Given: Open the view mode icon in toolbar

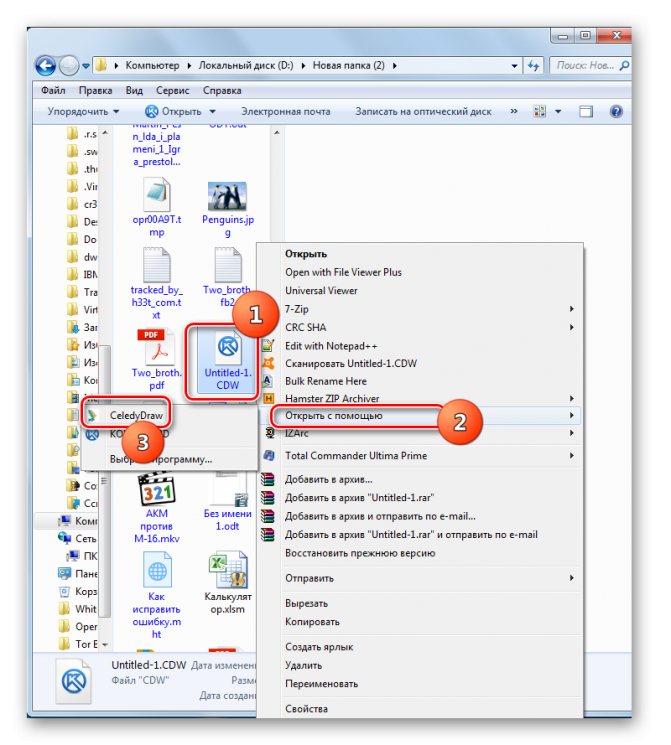Looking at the screenshot, I should click(x=540, y=112).
